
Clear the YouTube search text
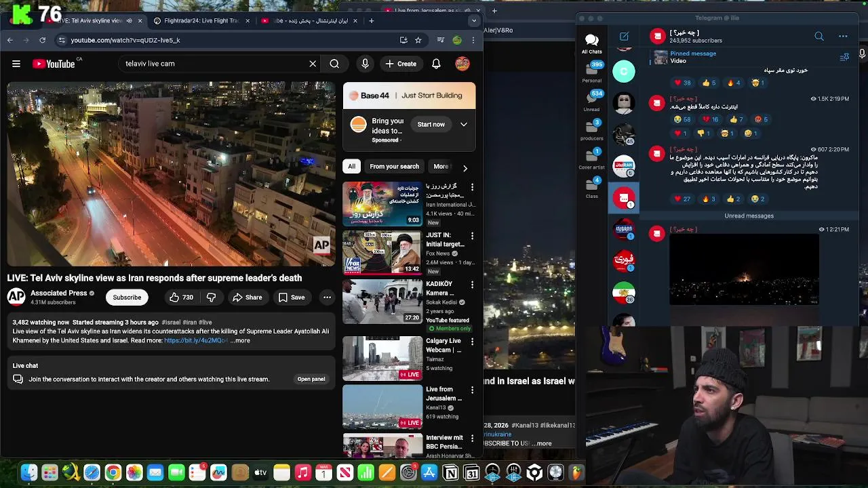[313, 64]
